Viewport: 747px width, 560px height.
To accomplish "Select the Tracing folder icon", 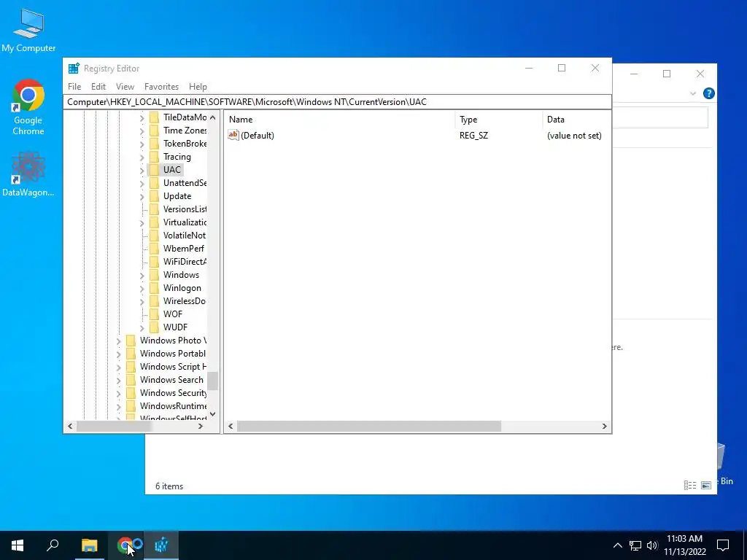I will [x=154, y=157].
